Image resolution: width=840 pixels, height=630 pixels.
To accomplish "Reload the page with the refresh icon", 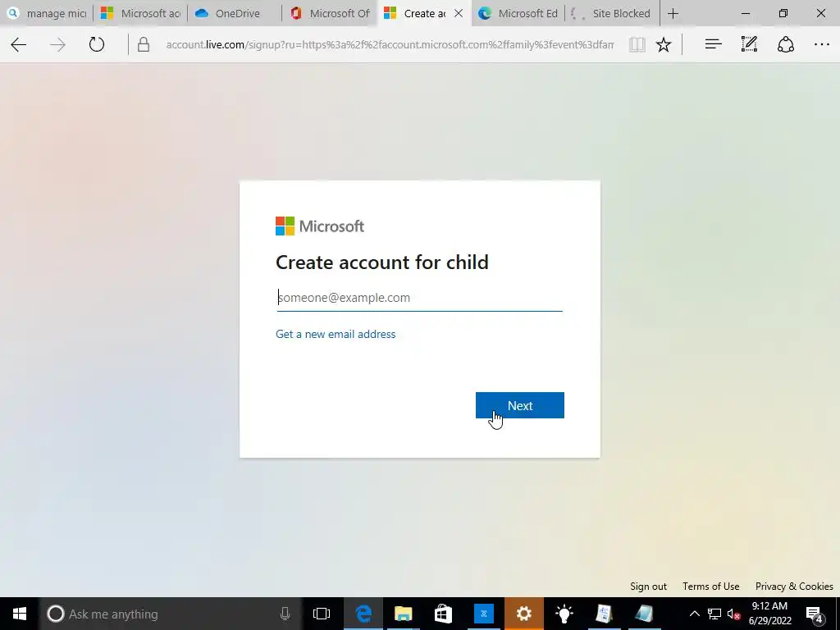I will click(97, 44).
